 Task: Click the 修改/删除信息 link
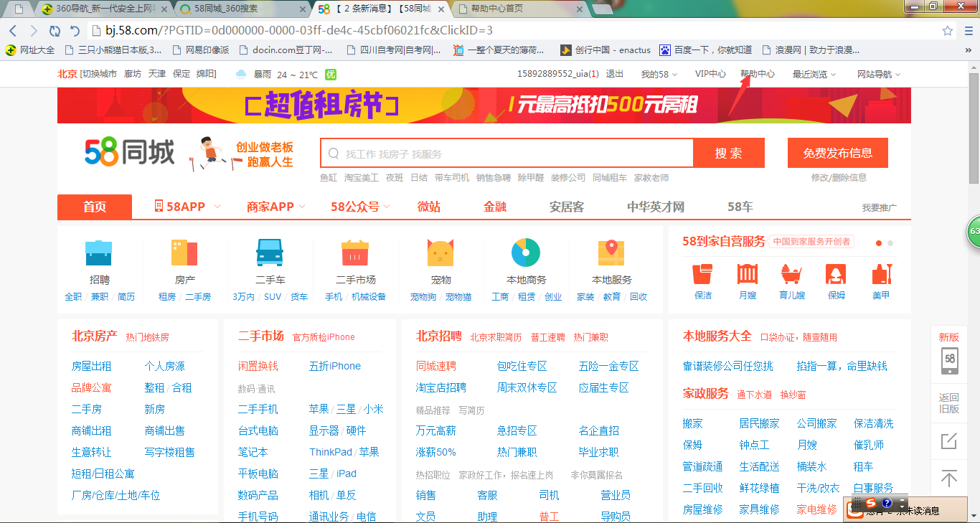(839, 177)
